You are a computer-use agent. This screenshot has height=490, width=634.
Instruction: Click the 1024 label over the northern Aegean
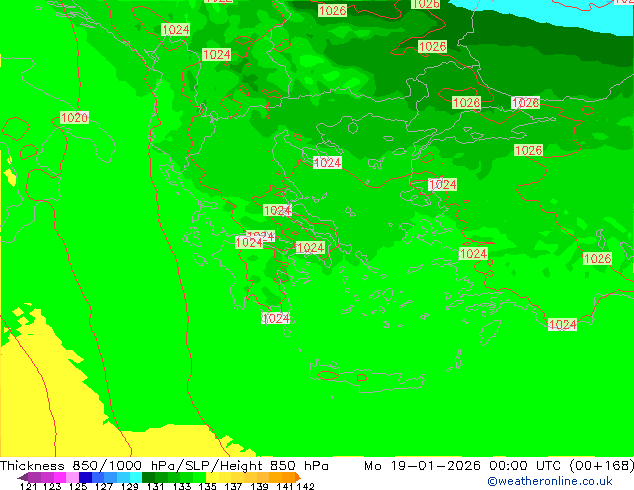[327, 163]
